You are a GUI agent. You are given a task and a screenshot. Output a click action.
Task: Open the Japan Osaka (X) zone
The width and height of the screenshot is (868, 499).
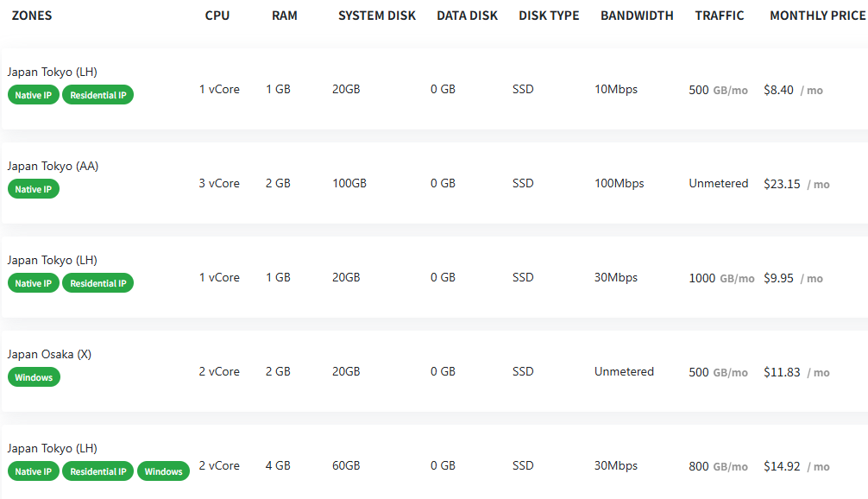[49, 354]
